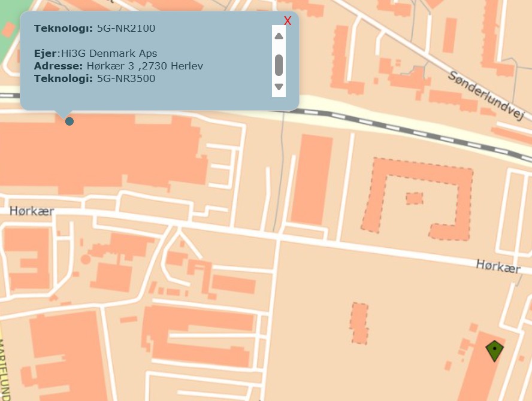The width and height of the screenshot is (532, 401).
Task: Select the green diamond mast marker
Action: tap(495, 351)
